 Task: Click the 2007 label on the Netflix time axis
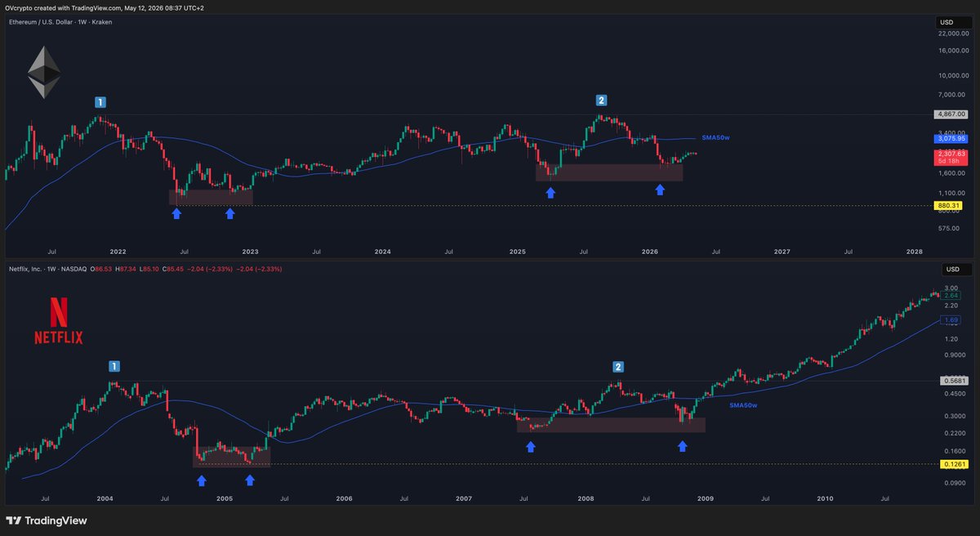(x=464, y=498)
